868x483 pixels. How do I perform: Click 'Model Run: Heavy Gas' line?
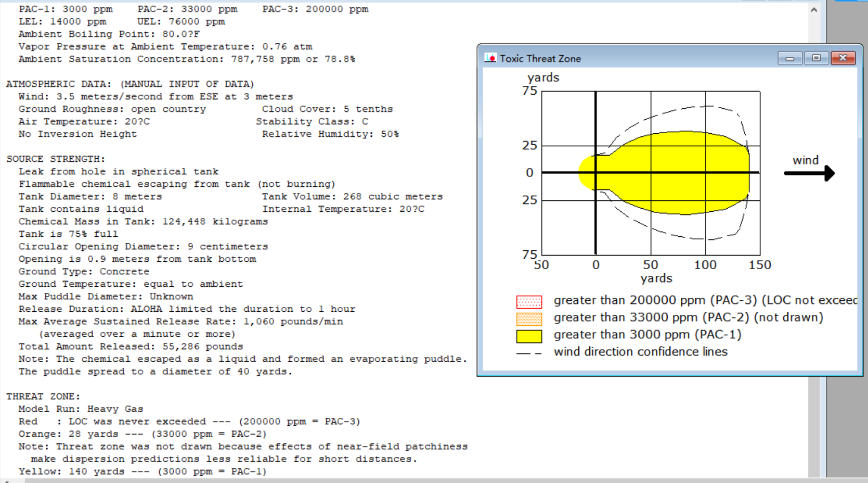point(81,409)
